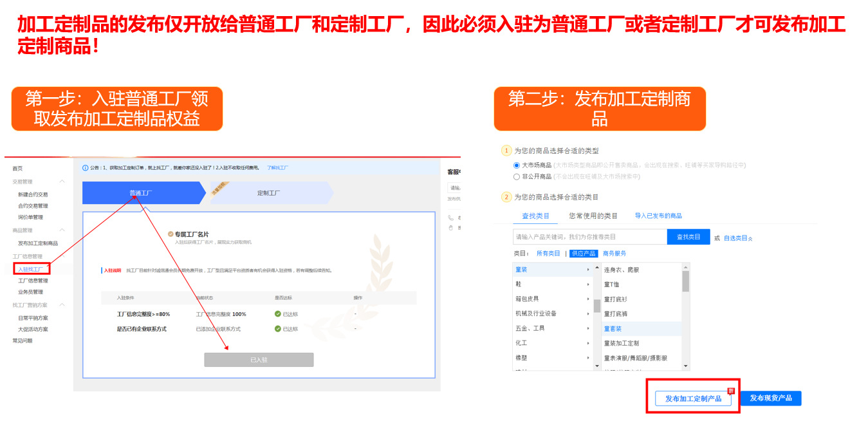Click the 了解找工厂 link
The image size is (868, 430).
point(277,167)
